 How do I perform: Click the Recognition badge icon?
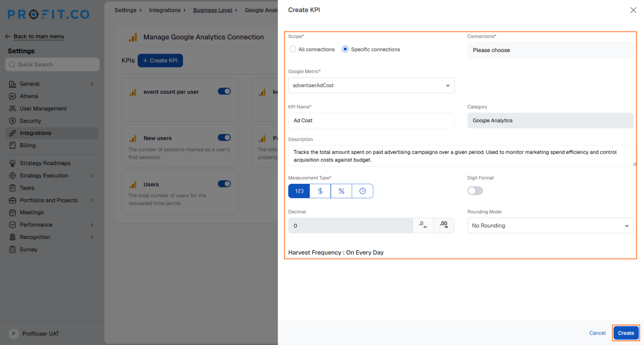tap(12, 237)
